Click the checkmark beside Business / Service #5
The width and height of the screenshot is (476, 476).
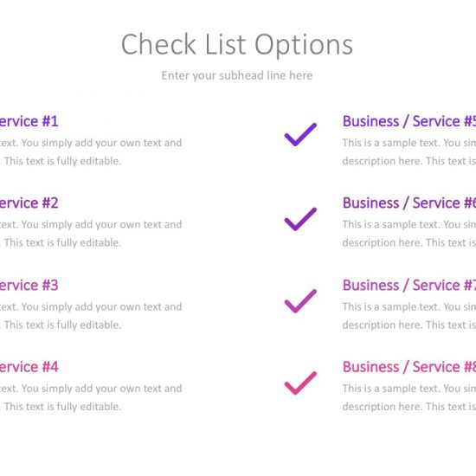tap(300, 134)
